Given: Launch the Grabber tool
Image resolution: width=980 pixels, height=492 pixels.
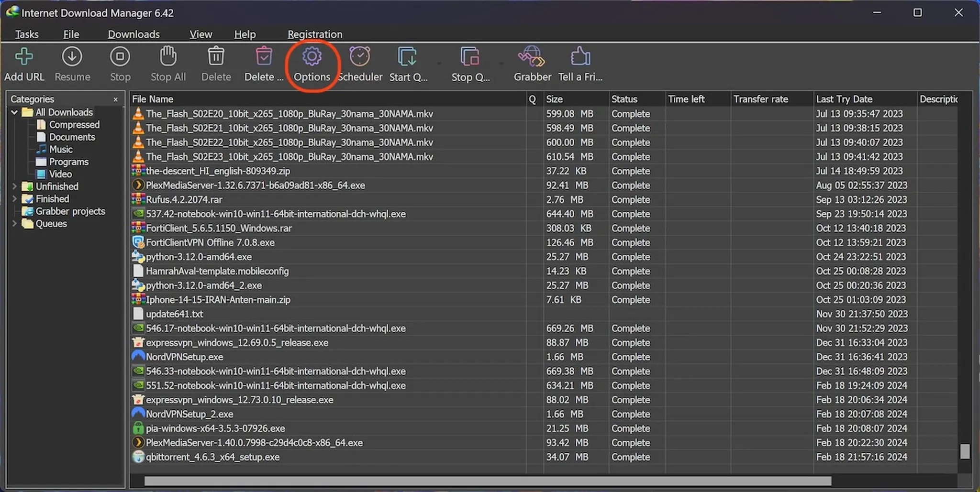Looking at the screenshot, I should click(x=532, y=57).
